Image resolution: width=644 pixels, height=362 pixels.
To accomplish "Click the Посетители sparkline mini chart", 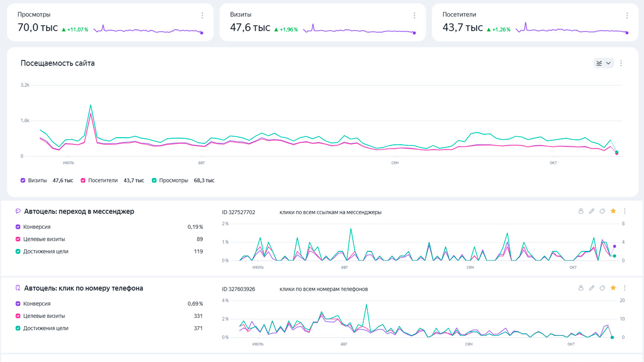I will click(x=572, y=29).
